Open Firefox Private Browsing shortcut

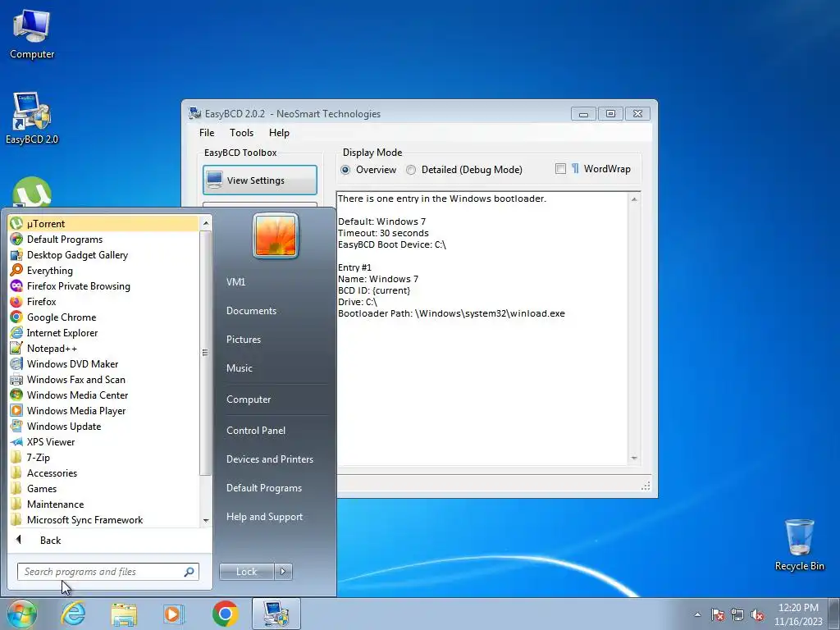pos(103,285)
